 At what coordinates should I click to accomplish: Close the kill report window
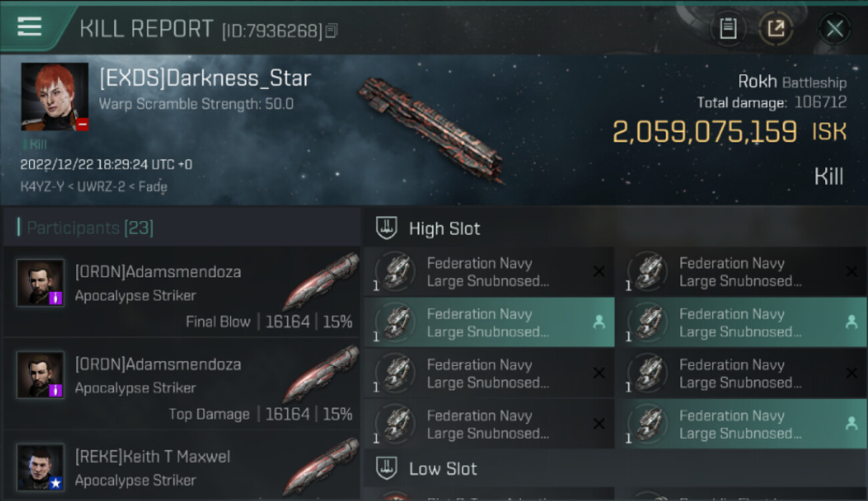pyautogui.click(x=834, y=29)
